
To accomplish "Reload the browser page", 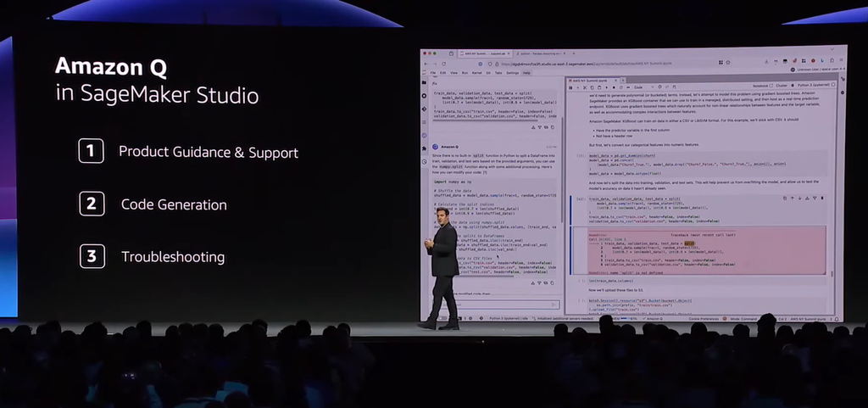I will [444, 64].
